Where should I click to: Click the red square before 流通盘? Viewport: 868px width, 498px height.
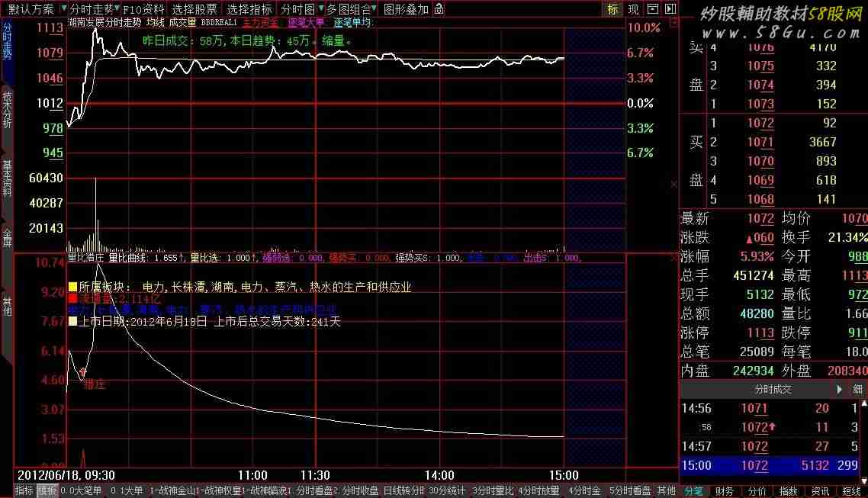[x=72, y=299]
